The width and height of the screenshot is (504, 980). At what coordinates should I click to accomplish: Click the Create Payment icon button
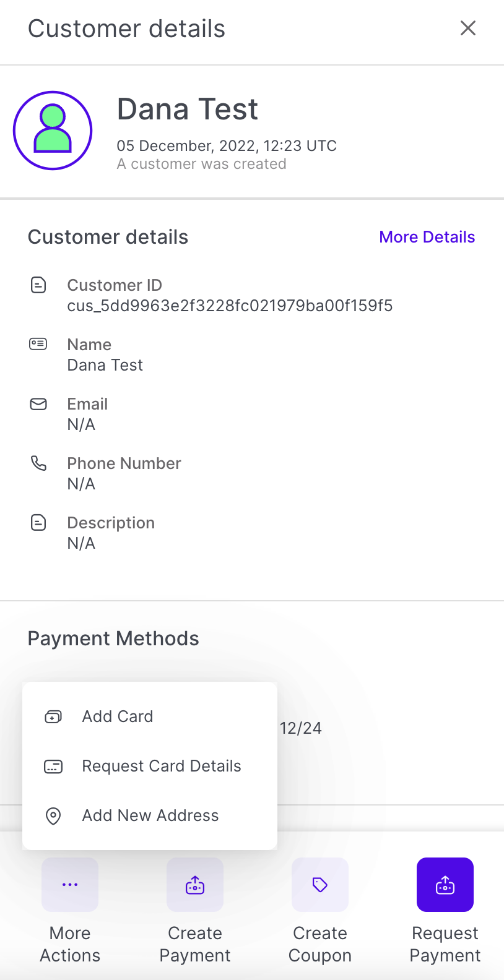[195, 885]
